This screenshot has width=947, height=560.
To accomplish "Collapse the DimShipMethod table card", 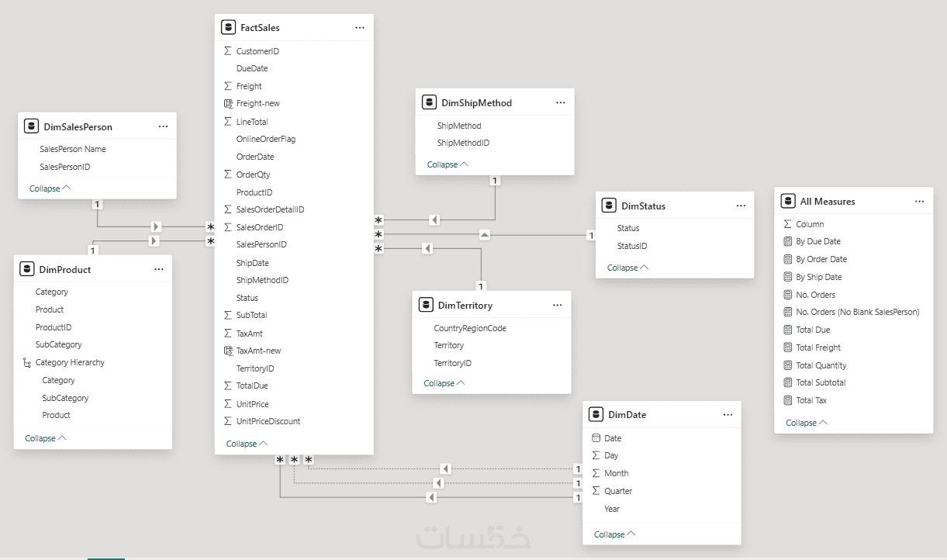I will pyautogui.click(x=448, y=164).
